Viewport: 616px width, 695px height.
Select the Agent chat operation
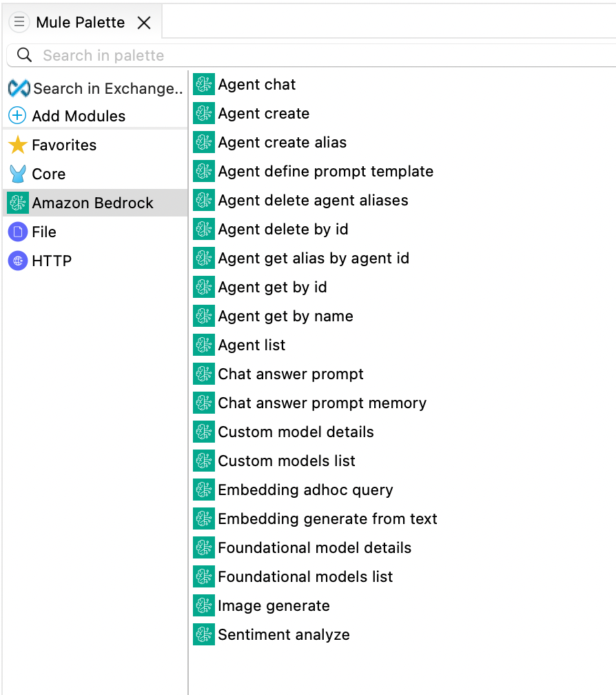pos(257,84)
